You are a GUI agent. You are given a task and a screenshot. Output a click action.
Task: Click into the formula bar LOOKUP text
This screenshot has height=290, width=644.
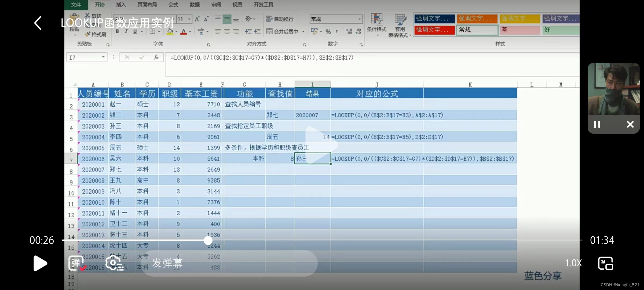262,57
